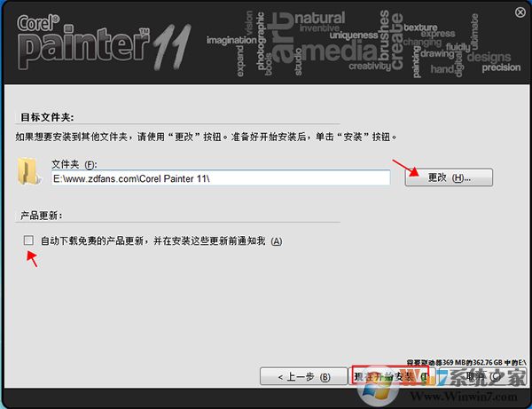532x409 pixels.
Task: Click the instruction text about 更改 button
Action: [x=206, y=138]
